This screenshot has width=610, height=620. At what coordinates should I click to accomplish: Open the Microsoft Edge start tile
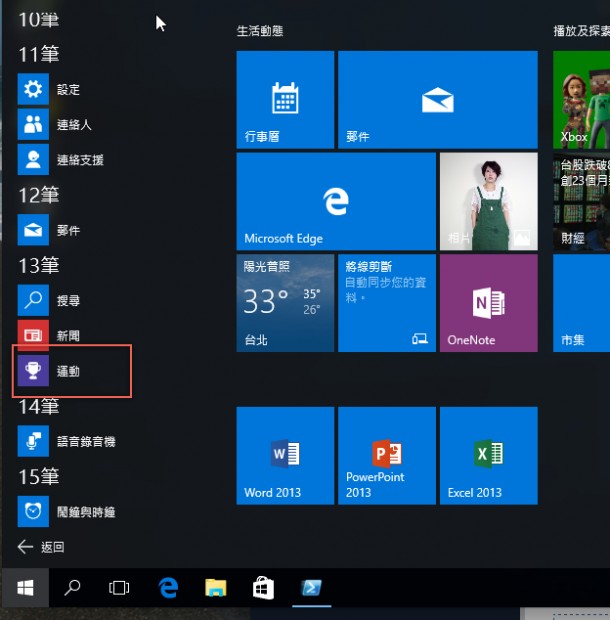[x=335, y=201]
